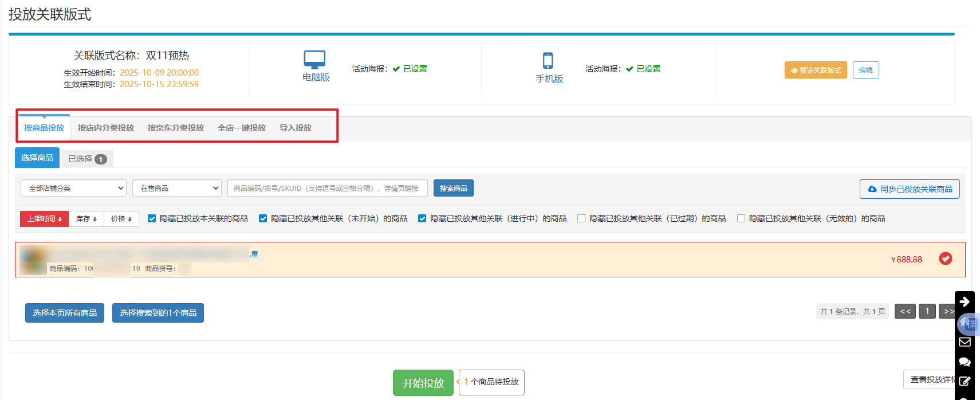Enable 隐藏已投放其他关联（已过期）的商品 checkbox
Image resolution: width=980 pixels, height=400 pixels.
[581, 218]
